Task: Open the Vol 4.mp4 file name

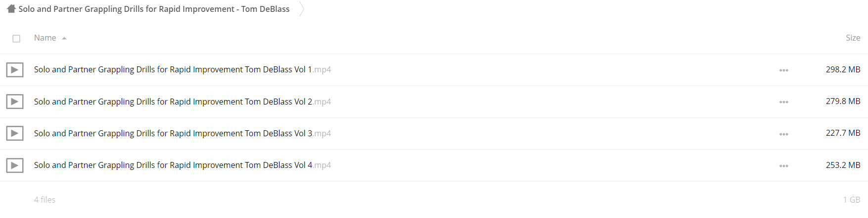Action: point(182,164)
